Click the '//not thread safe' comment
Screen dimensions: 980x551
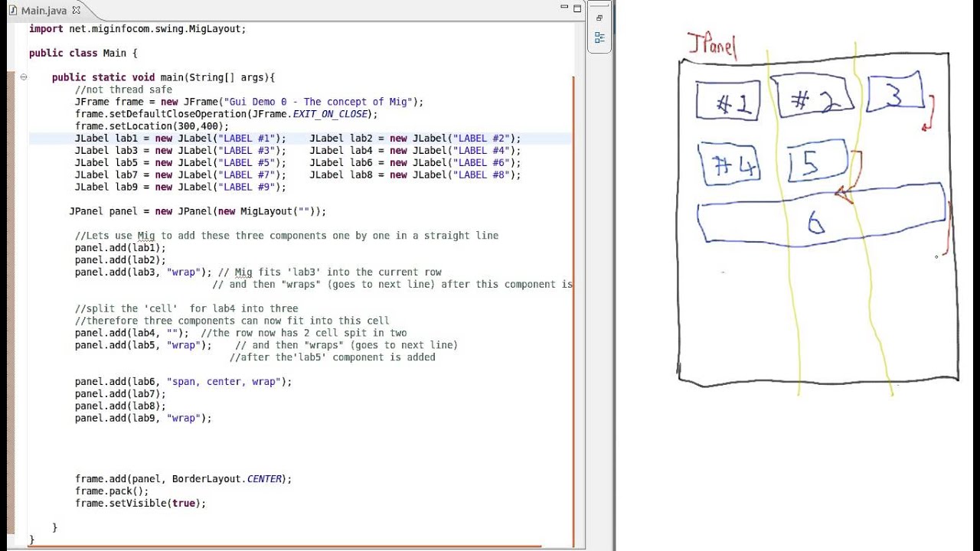[x=123, y=90]
